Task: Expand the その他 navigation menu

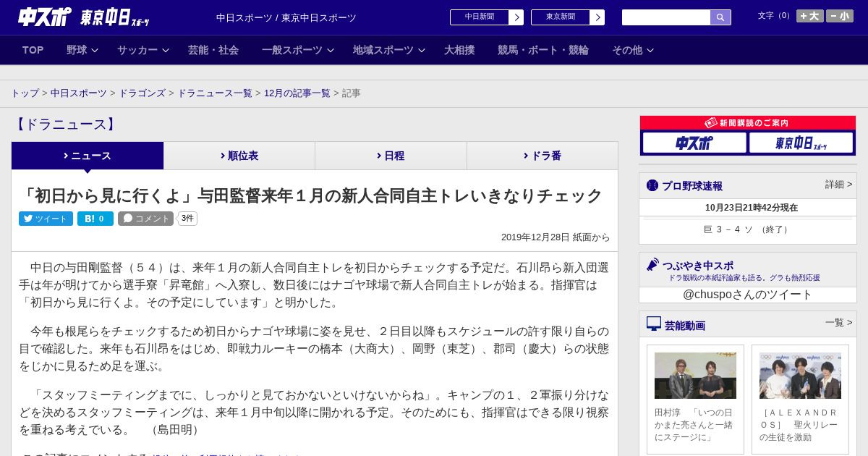Action: 633,50
